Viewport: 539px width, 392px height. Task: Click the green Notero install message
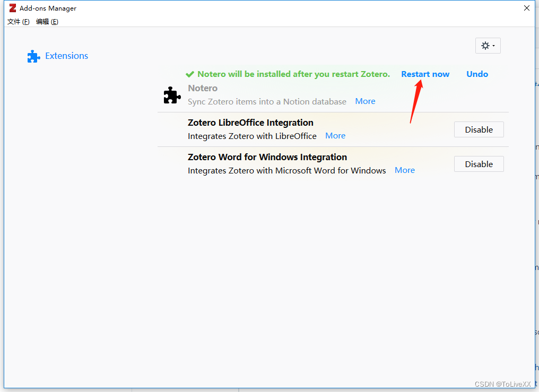293,74
